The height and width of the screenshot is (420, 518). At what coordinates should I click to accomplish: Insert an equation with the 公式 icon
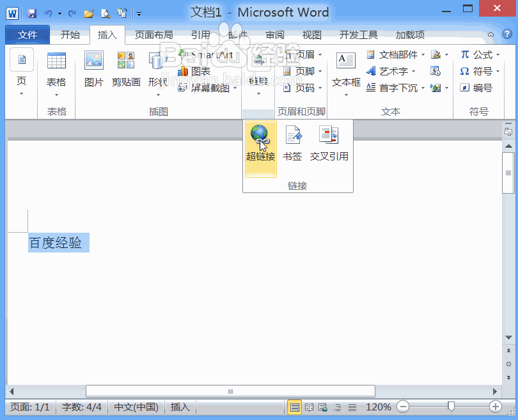pos(475,54)
